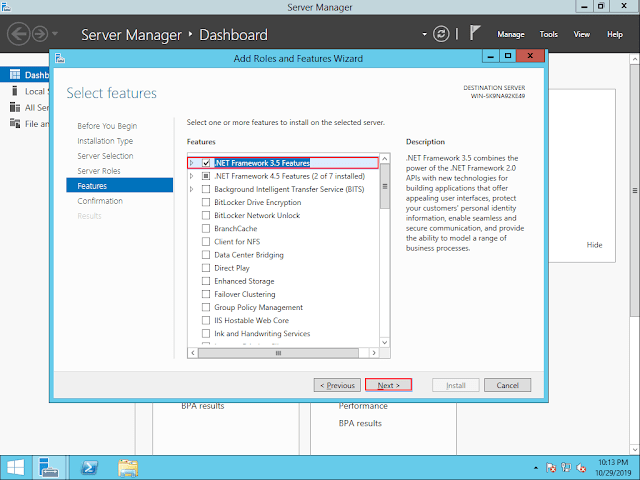Go to Server Roles step
The image size is (640, 480).
[x=99, y=171]
